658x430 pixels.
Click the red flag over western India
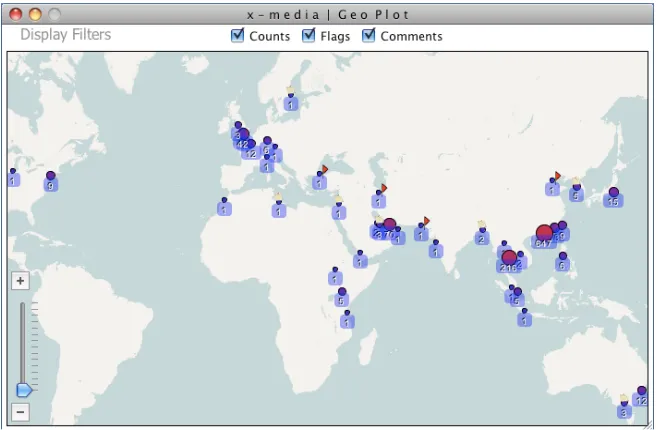[x=426, y=221]
